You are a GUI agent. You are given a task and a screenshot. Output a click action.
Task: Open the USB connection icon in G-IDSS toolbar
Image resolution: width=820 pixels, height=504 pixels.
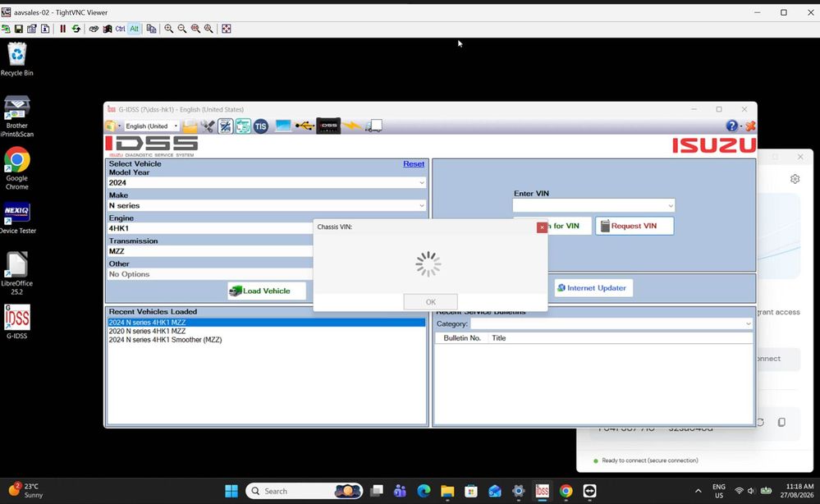(x=305, y=126)
